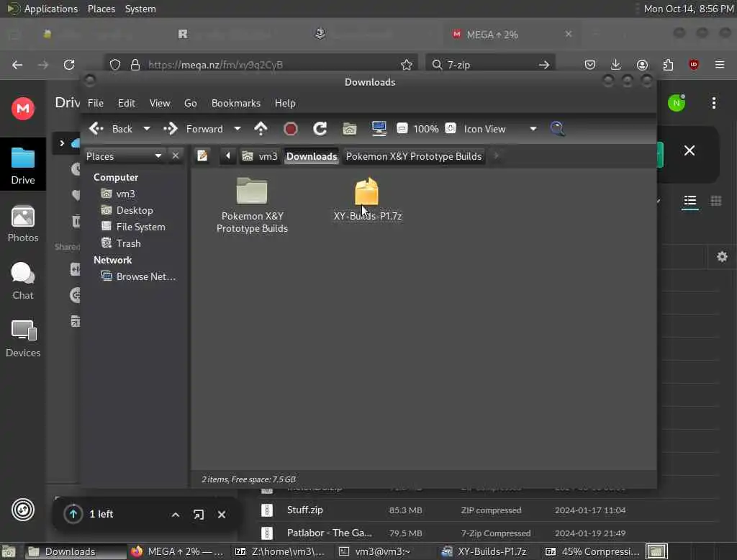Reload the Downloads folder view

320,129
